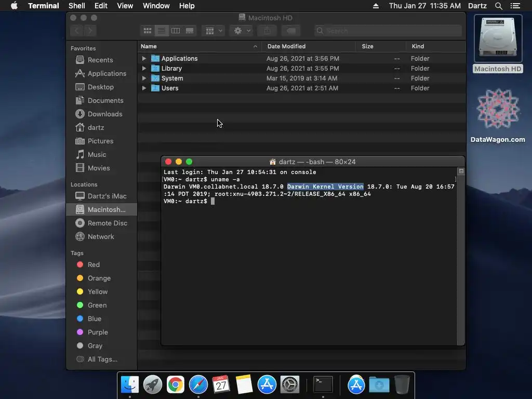Open the Finder gear action menu
Viewport: 532px width, 399px height.
pyautogui.click(x=242, y=31)
